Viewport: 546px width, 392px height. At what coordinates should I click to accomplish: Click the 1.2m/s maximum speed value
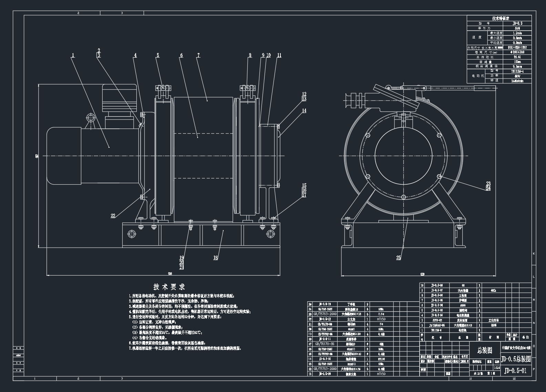517,33
